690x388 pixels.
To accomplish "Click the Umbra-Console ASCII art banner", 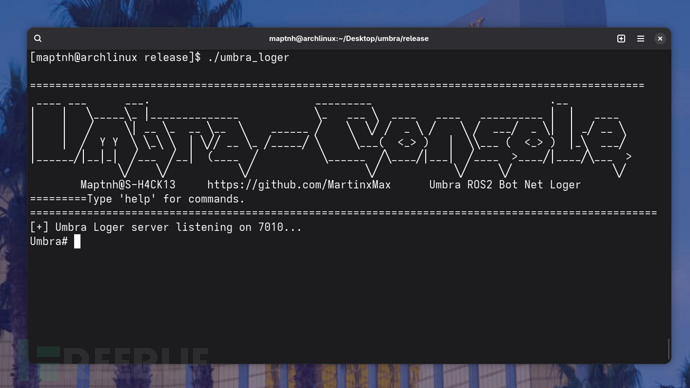I will (x=331, y=139).
